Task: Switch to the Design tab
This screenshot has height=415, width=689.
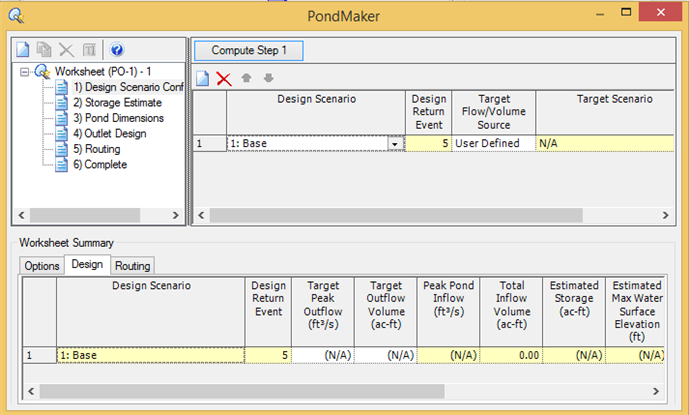Action: tap(87, 264)
